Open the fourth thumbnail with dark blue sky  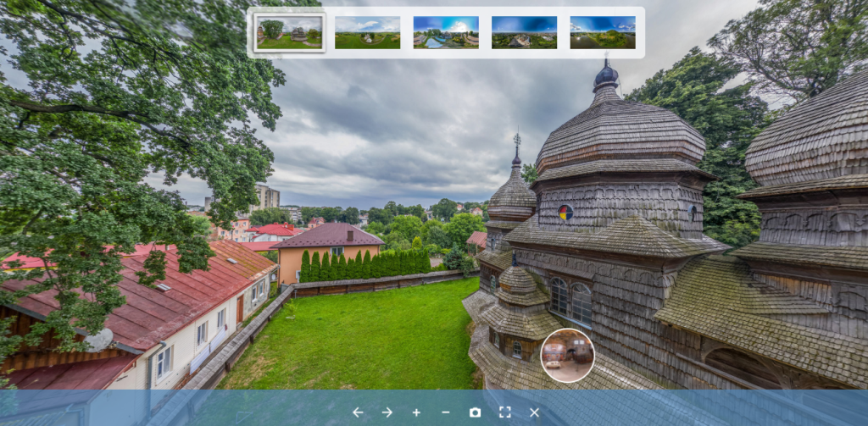click(x=524, y=33)
